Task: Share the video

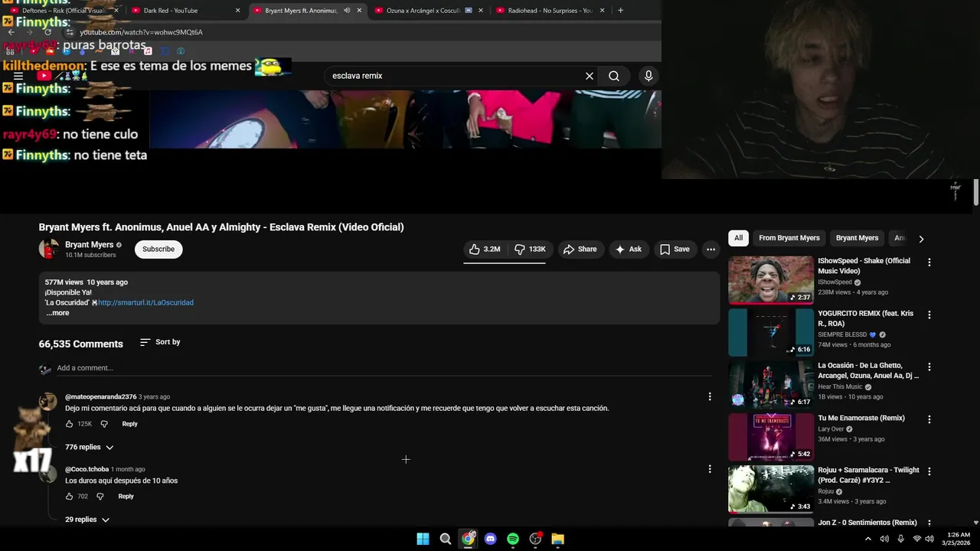Action: pos(580,249)
